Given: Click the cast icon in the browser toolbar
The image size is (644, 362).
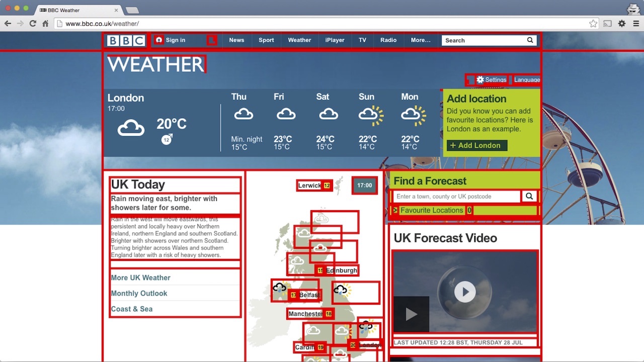Looking at the screenshot, I should [608, 24].
